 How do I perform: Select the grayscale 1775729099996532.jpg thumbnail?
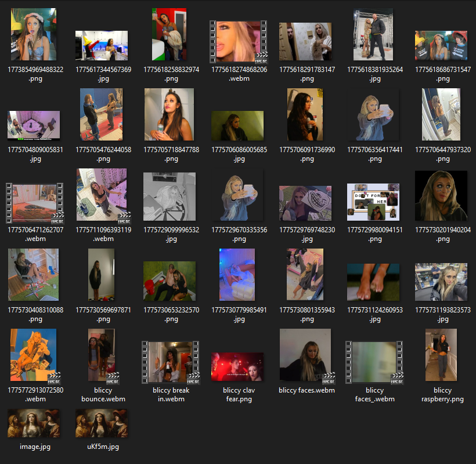pos(170,197)
